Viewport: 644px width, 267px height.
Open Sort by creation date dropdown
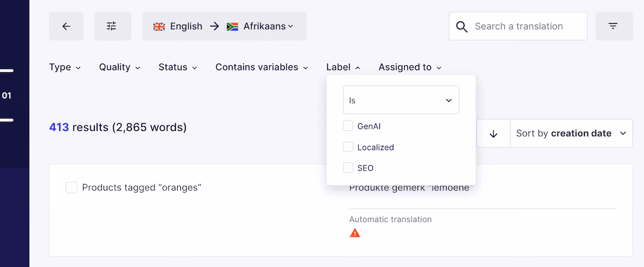point(572,133)
